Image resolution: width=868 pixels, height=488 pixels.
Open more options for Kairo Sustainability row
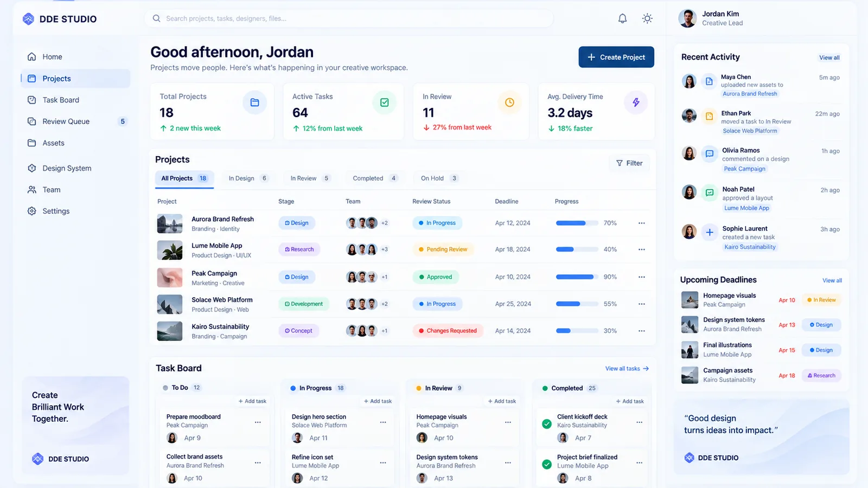642,331
